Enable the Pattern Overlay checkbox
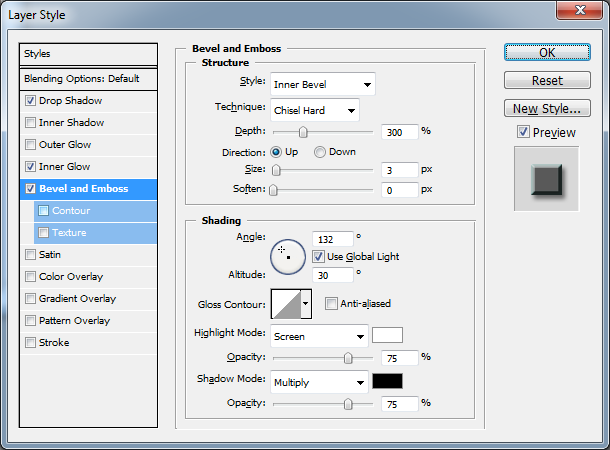The image size is (610, 450). [30, 320]
